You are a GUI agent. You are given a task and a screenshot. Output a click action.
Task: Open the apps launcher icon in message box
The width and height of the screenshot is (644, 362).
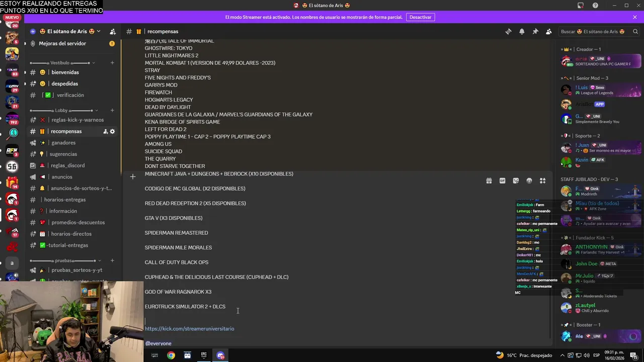tap(542, 181)
